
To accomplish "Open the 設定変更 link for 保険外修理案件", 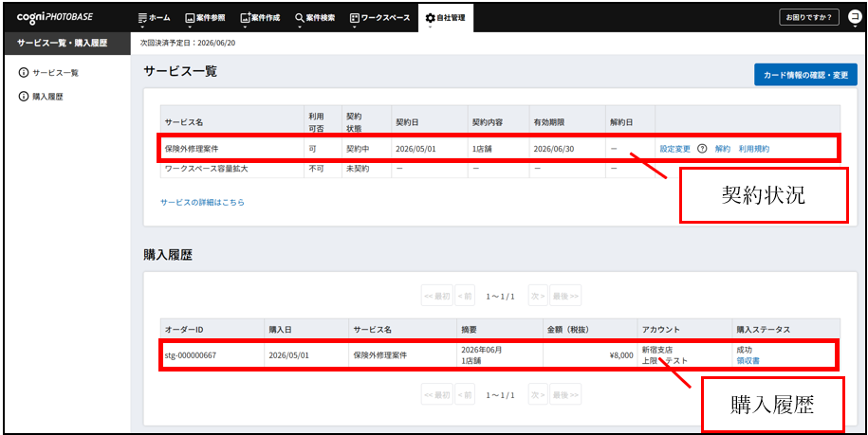I will tap(674, 149).
